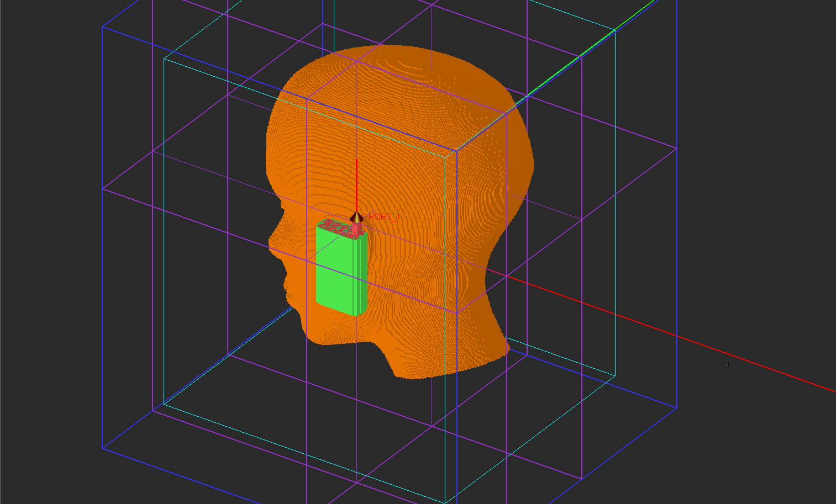This screenshot has width=836, height=504.
Task: Pick the red antenna wire above the port
Action: 356,185
